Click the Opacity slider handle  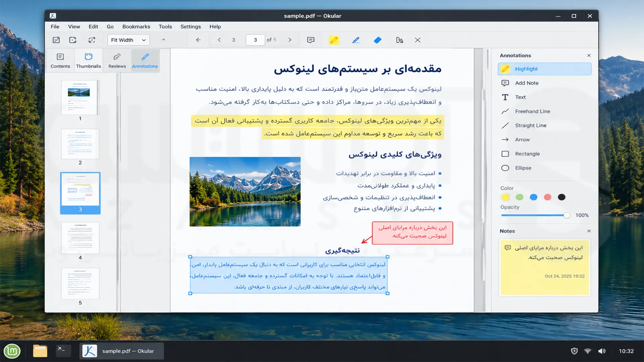point(567,215)
